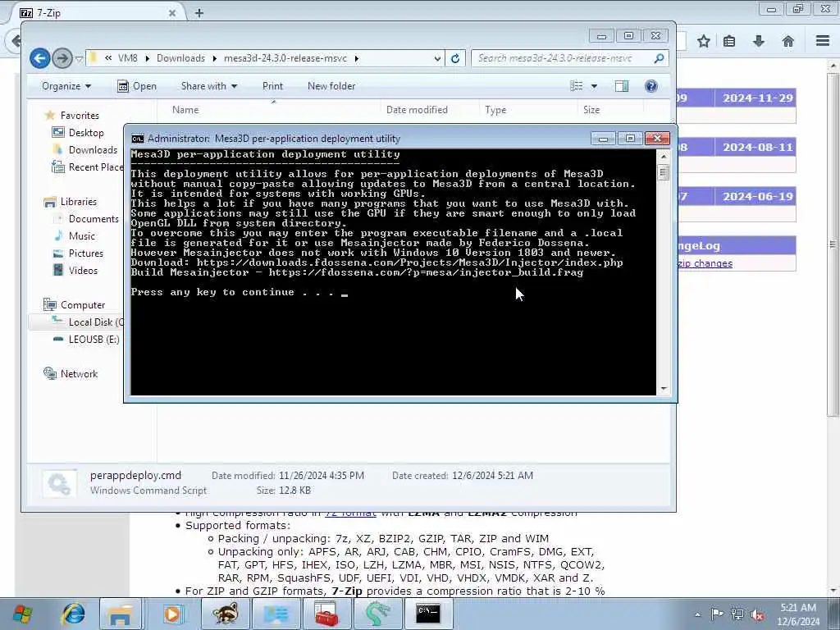This screenshot has height=630, width=840.
Task: Select the 7-Zip browser tab
Action: [x=97, y=13]
